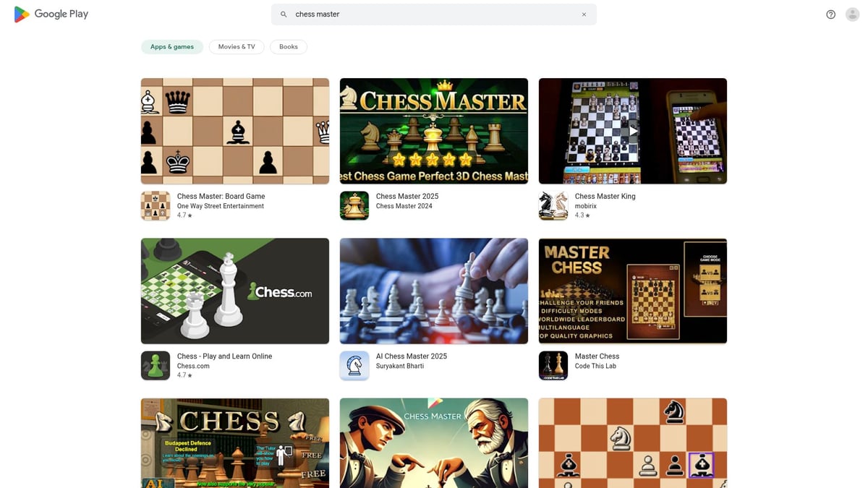
Task: Visit the mobirix developer page
Action: point(585,205)
